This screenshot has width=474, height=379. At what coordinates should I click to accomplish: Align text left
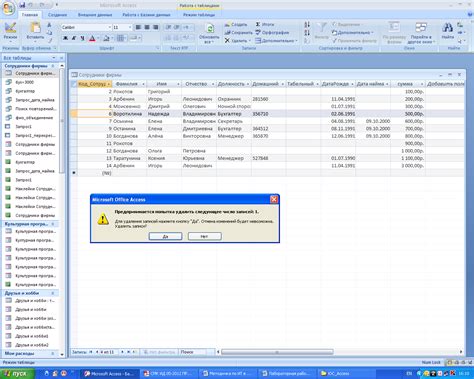click(138, 27)
